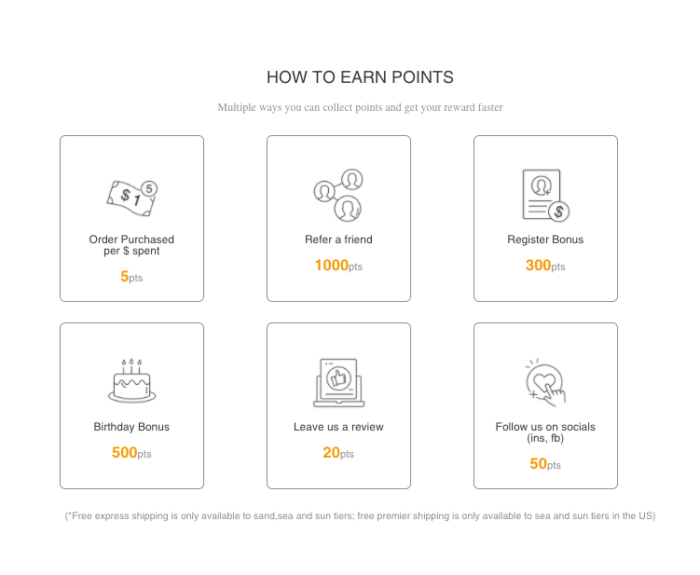
Task: Open the Birthday Bonus text
Action: point(132,427)
